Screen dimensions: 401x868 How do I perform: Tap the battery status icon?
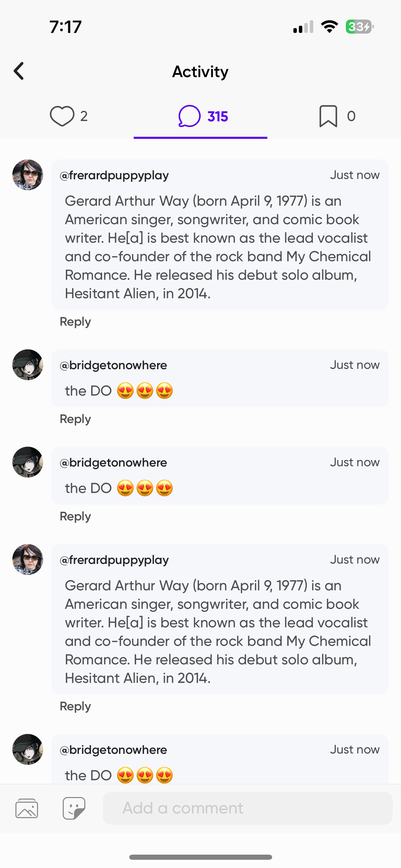tap(359, 27)
